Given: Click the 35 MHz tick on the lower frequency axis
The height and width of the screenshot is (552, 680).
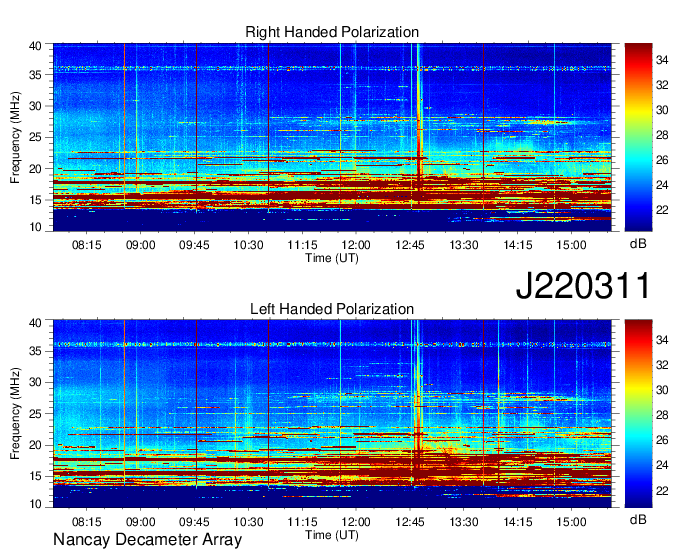Looking at the screenshot, I should tap(35, 351).
